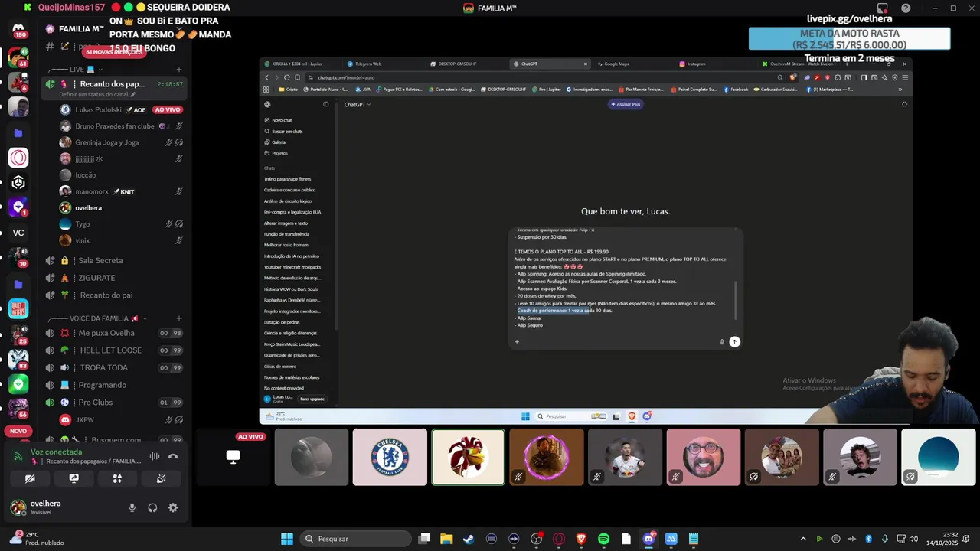Select user manomorx in voice list
Viewport: 980px width, 551px height.
(122, 191)
